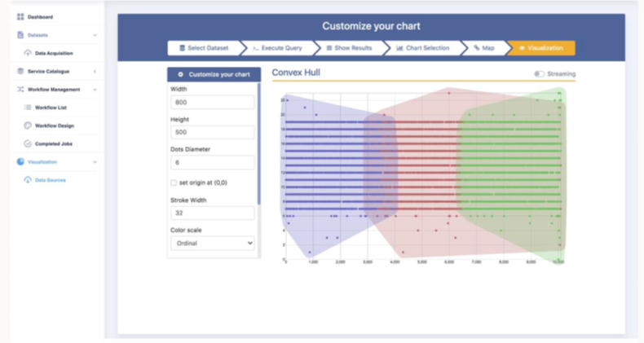Click the Data Sources cloud icon
Screen dimensions: 644x343
coord(28,180)
